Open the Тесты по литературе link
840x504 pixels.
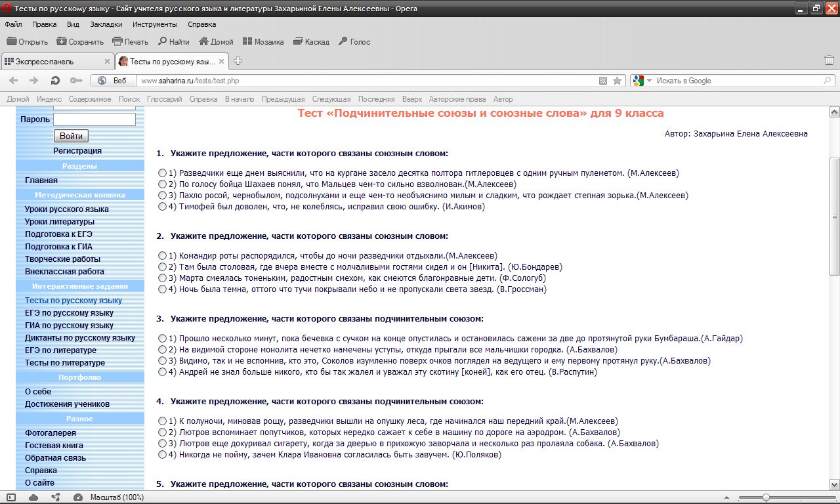tap(65, 363)
